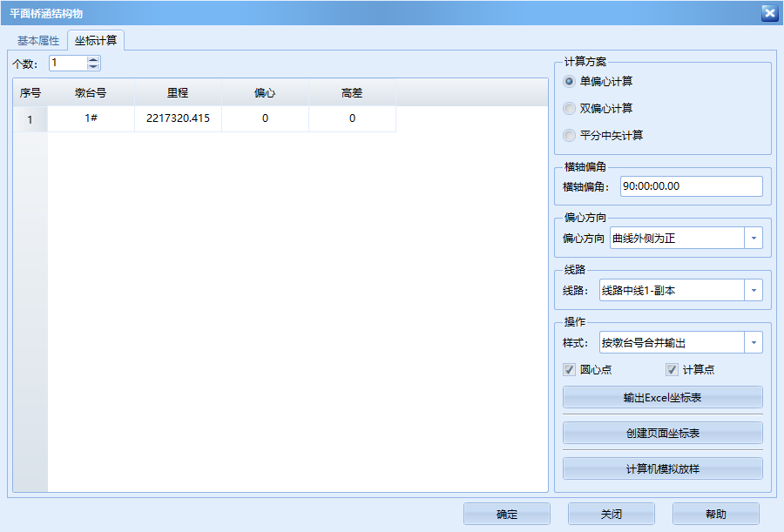The height and width of the screenshot is (532, 784).
Task: Open help via the 帮助 button
Action: point(715,514)
